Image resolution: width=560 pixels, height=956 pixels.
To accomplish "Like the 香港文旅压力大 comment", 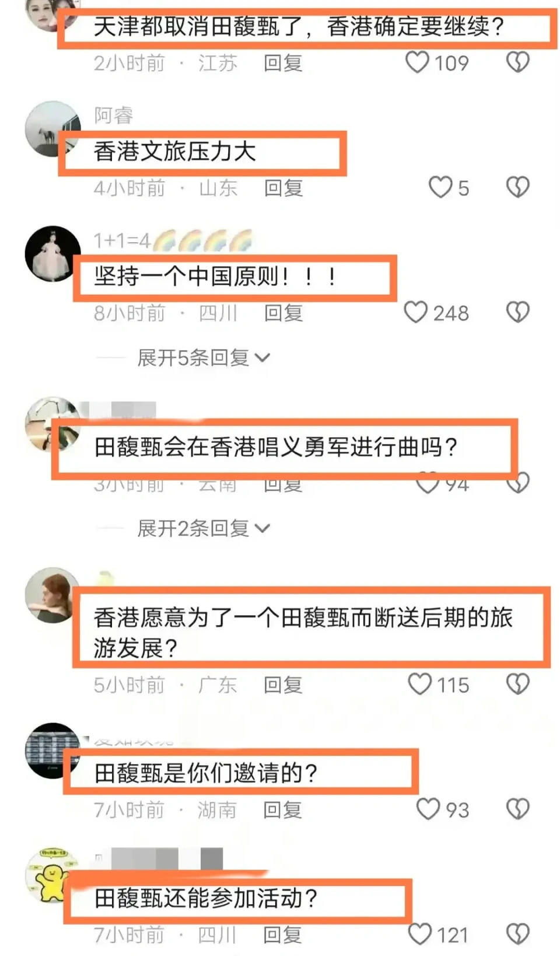I will [440, 187].
